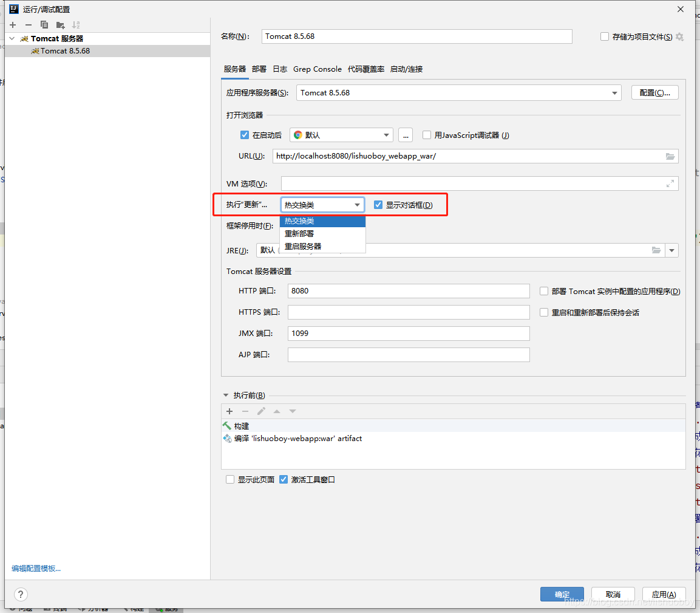Open the 执行更新 action dropdown
This screenshot has height=613, width=700.
coord(322,205)
